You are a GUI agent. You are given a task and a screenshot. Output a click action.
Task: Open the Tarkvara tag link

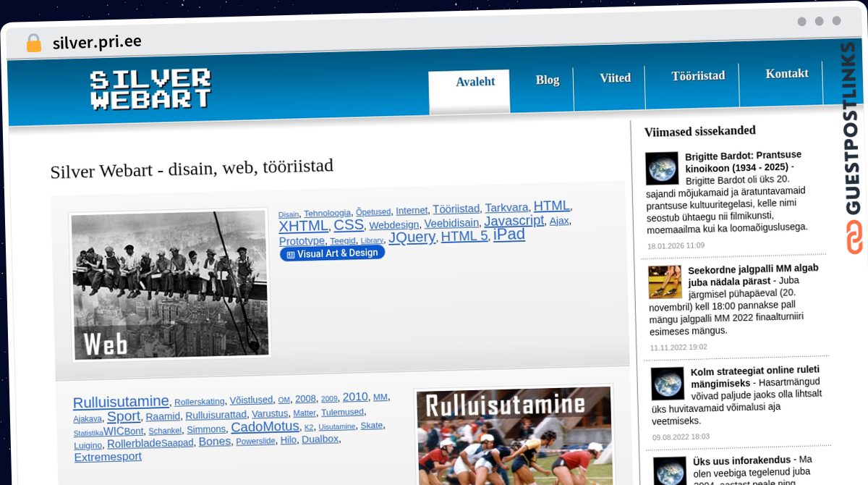coord(507,208)
